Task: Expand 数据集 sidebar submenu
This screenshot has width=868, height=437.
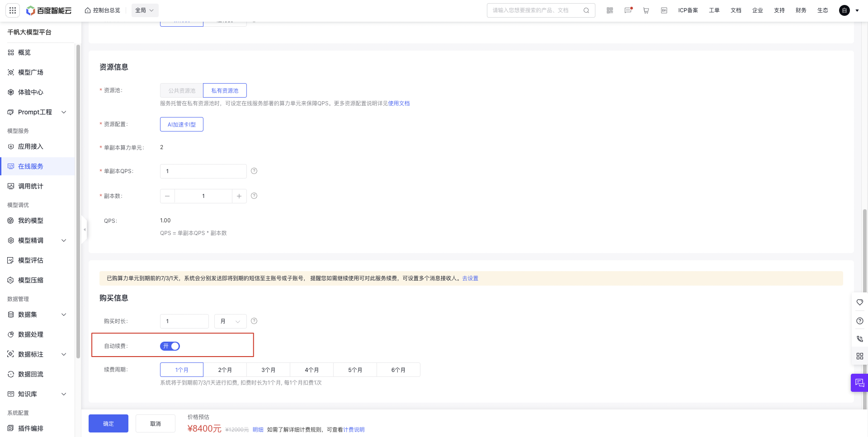Action: pyautogui.click(x=64, y=315)
